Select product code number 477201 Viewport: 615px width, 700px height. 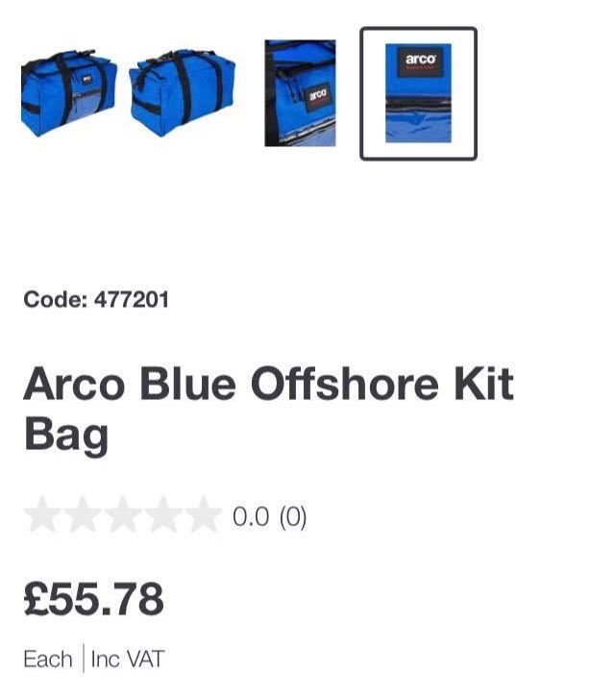132,299
